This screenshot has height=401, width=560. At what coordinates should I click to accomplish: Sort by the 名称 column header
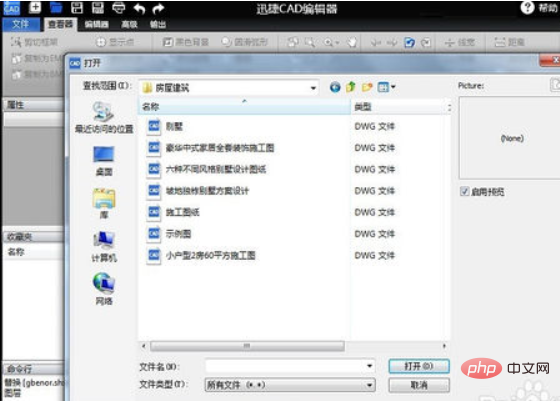coord(244,107)
